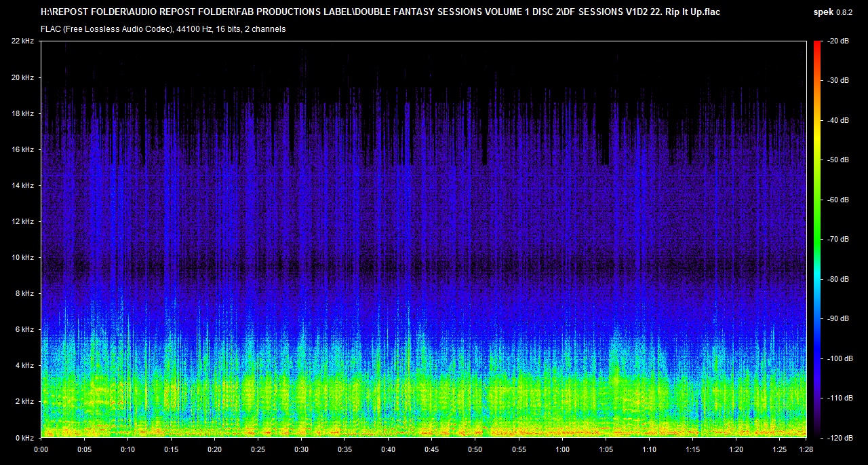
Task: Click the dark band near 9 kHz
Action: pos(424,268)
